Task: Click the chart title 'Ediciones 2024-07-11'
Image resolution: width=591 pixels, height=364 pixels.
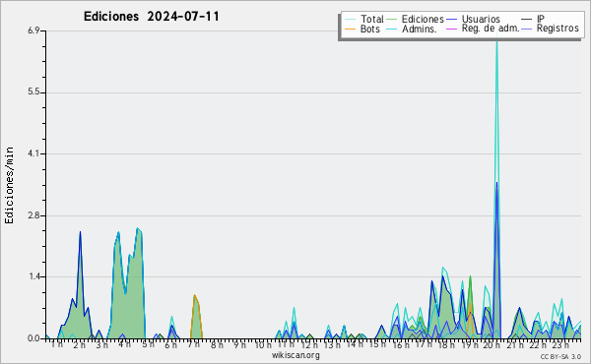Action: 151,17
